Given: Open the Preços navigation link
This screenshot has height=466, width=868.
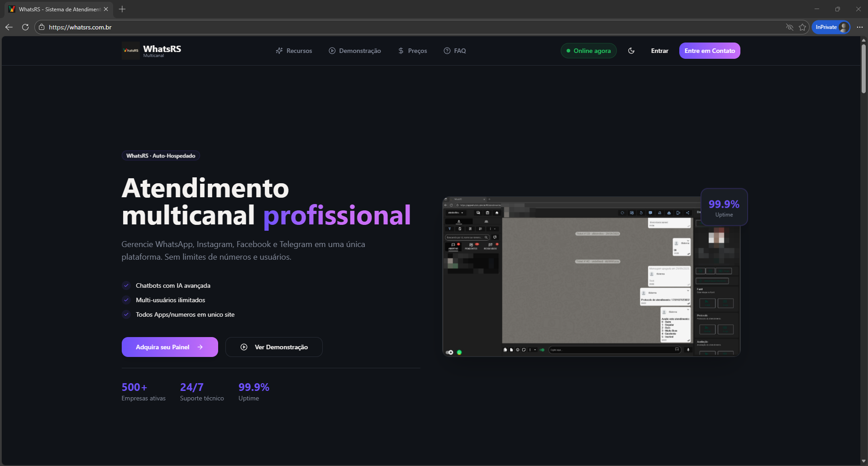Looking at the screenshot, I should click(x=412, y=51).
